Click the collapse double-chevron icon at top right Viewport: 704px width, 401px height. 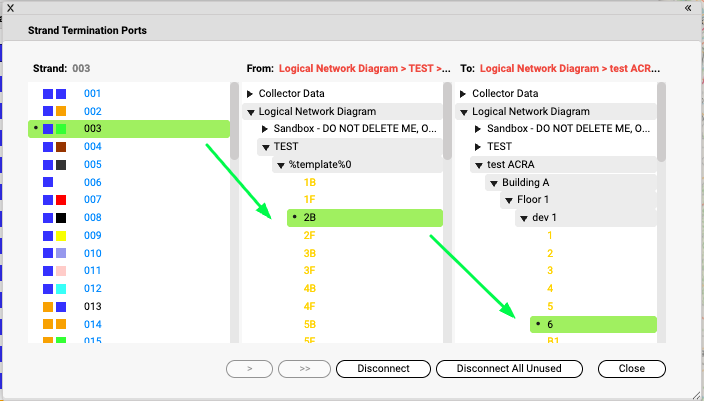point(688,7)
